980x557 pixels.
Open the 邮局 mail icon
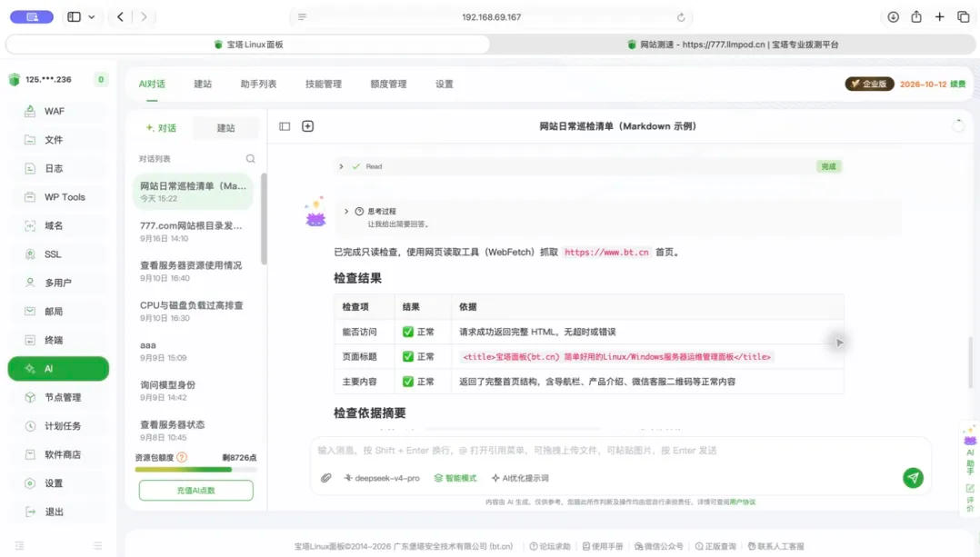coord(30,312)
